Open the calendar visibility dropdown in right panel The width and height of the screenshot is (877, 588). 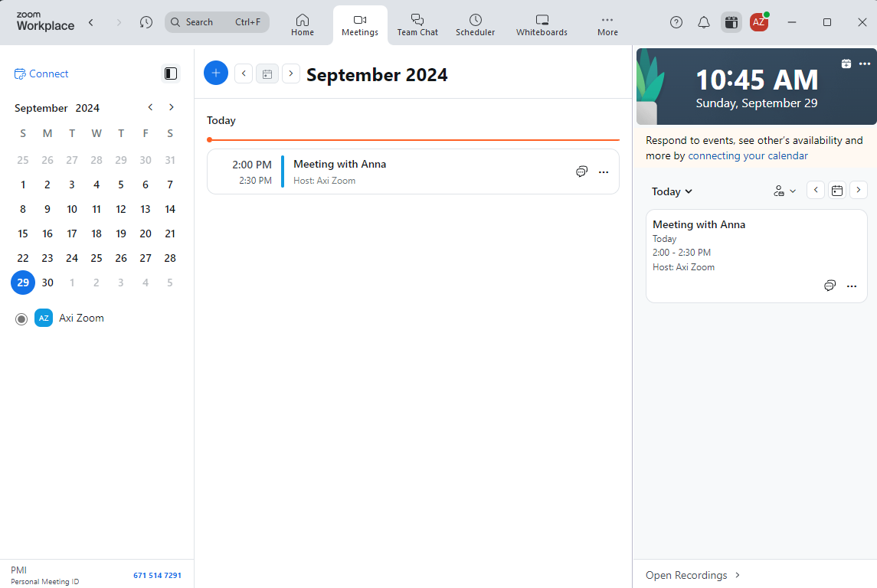point(785,191)
